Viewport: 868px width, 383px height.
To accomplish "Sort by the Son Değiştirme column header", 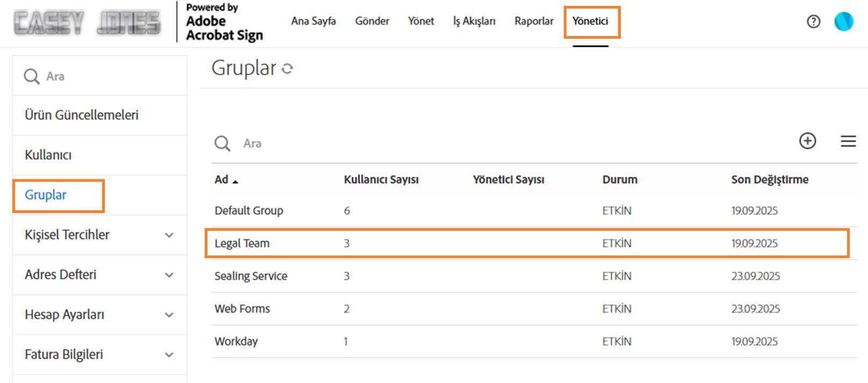I will [x=770, y=180].
